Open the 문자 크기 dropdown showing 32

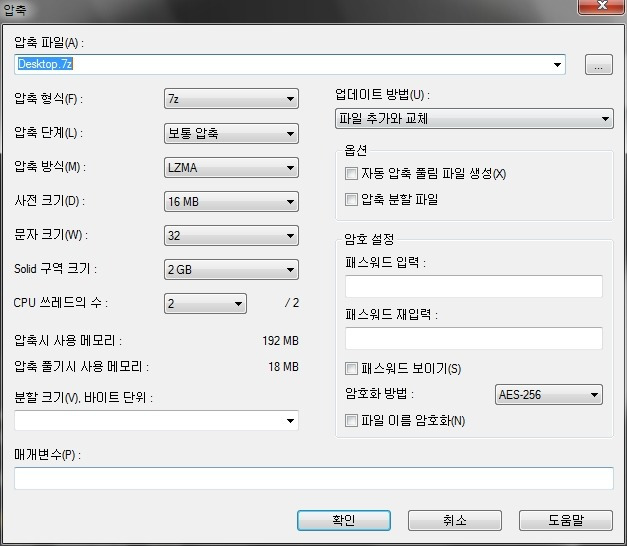[231, 236]
